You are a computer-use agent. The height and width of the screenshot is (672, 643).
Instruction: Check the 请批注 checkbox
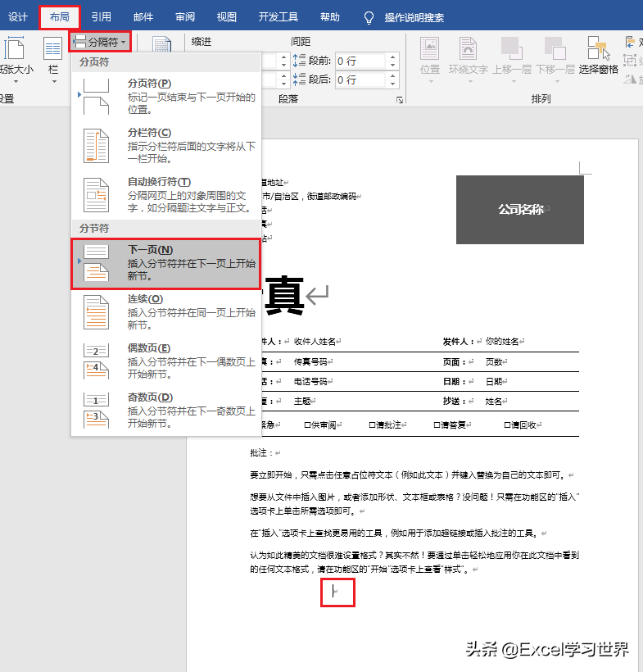pos(372,425)
